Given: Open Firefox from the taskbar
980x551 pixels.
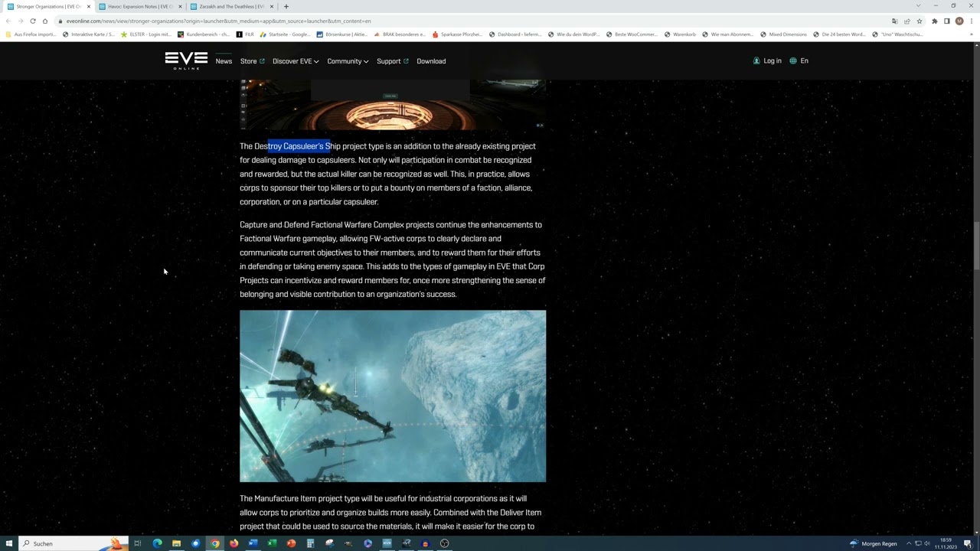Looking at the screenshot, I should tap(234, 543).
